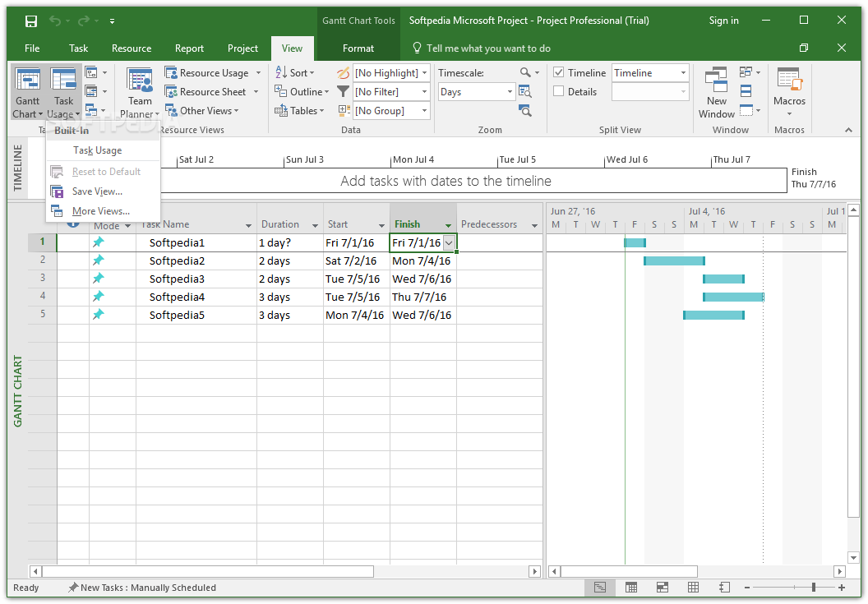The image size is (868, 604).
Task: Click the Filter funnel icon
Action: click(344, 92)
